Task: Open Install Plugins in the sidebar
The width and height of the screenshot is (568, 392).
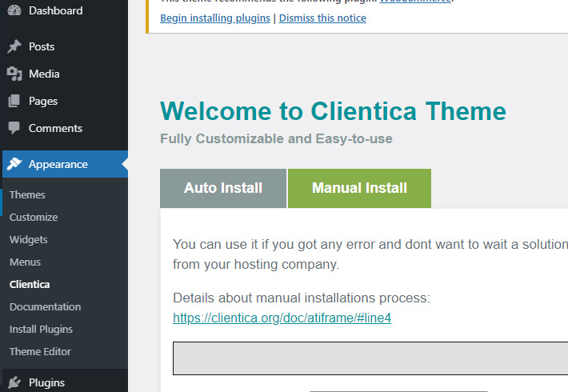Action: 41,330
